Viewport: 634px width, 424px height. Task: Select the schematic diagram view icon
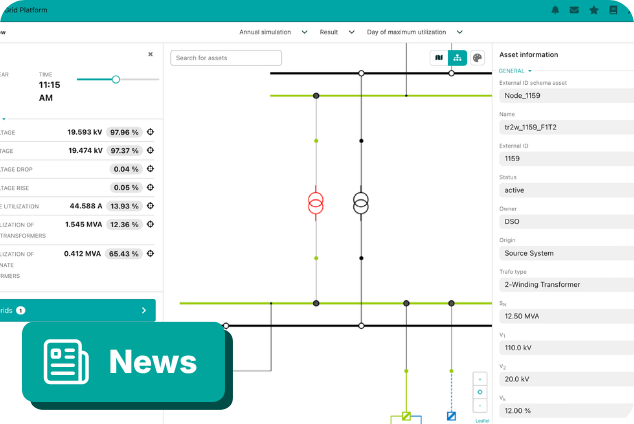tap(457, 58)
